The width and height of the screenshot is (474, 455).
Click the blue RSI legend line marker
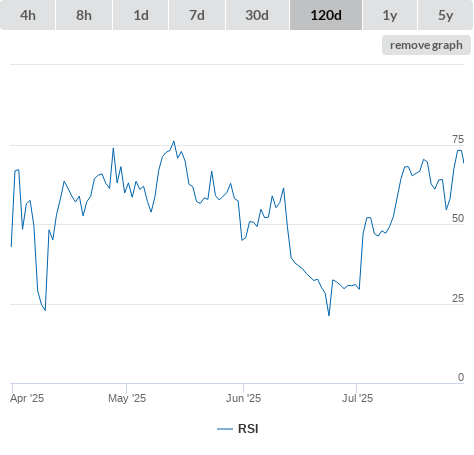(225, 429)
